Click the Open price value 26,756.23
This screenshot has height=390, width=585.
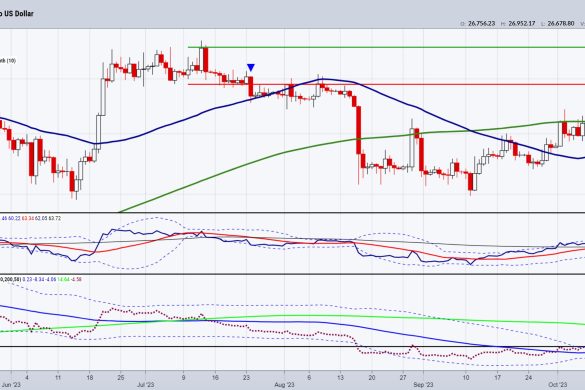482,24
